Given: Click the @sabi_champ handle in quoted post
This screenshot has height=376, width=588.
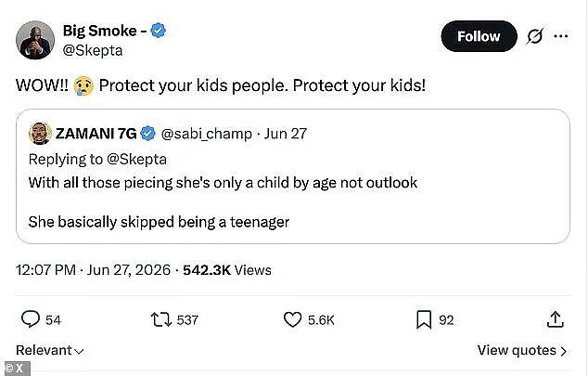Looking at the screenshot, I should [206, 134].
